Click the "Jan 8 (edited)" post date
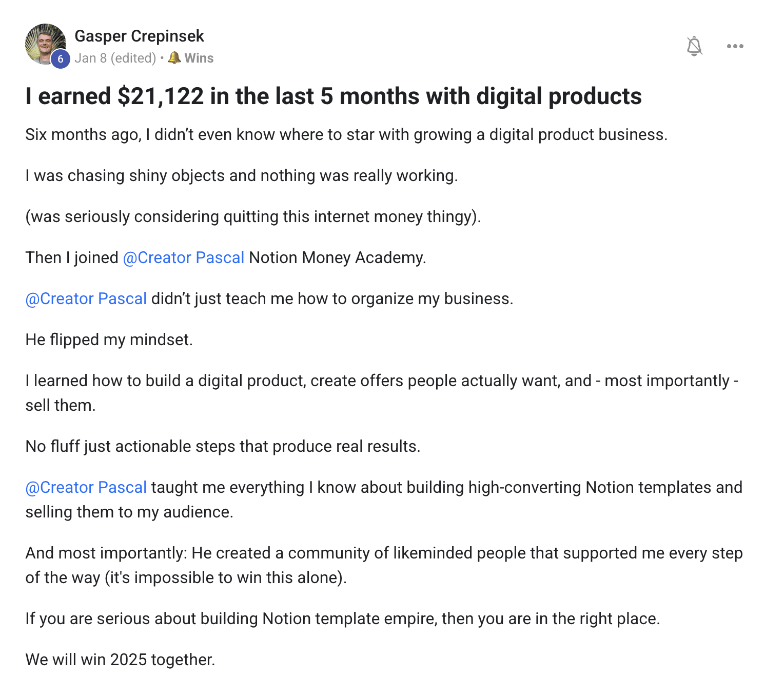Viewport: 784px width, 679px height. click(115, 58)
